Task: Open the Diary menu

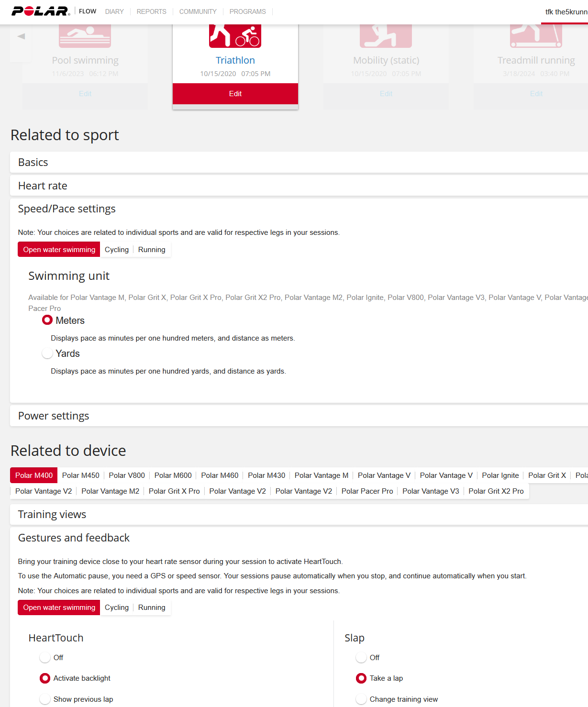Action: click(114, 11)
